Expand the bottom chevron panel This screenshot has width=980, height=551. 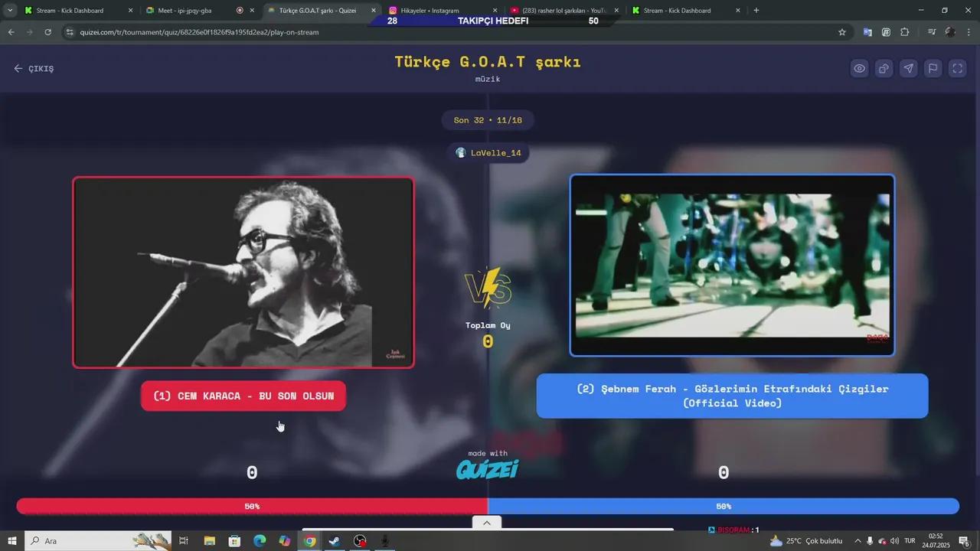pyautogui.click(x=487, y=523)
